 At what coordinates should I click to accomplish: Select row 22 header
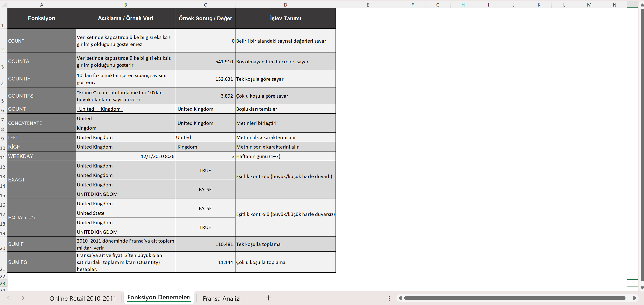pos(4,276)
